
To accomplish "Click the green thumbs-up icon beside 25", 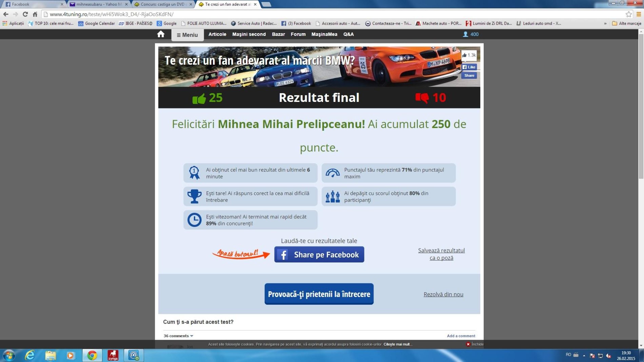I will (x=199, y=98).
